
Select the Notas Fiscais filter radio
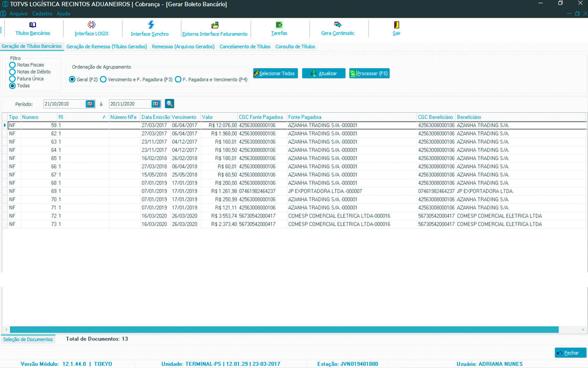13,65
